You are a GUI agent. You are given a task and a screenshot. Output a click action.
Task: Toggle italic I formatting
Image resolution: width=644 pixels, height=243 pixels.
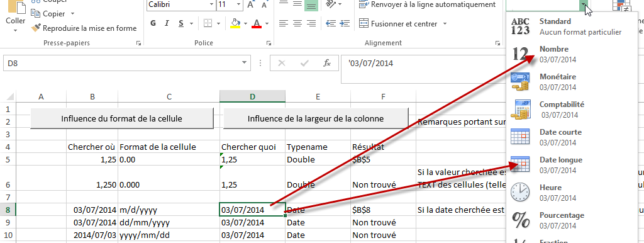click(167, 23)
